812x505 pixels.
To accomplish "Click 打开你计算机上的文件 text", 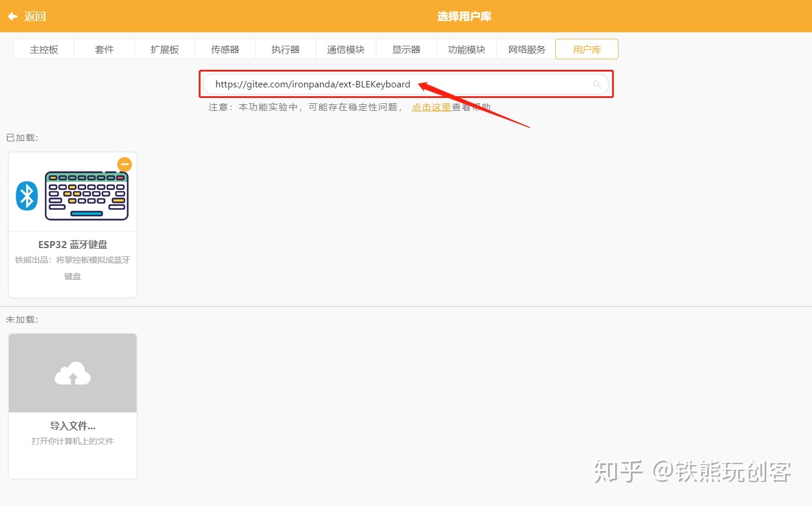I will pyautogui.click(x=73, y=441).
